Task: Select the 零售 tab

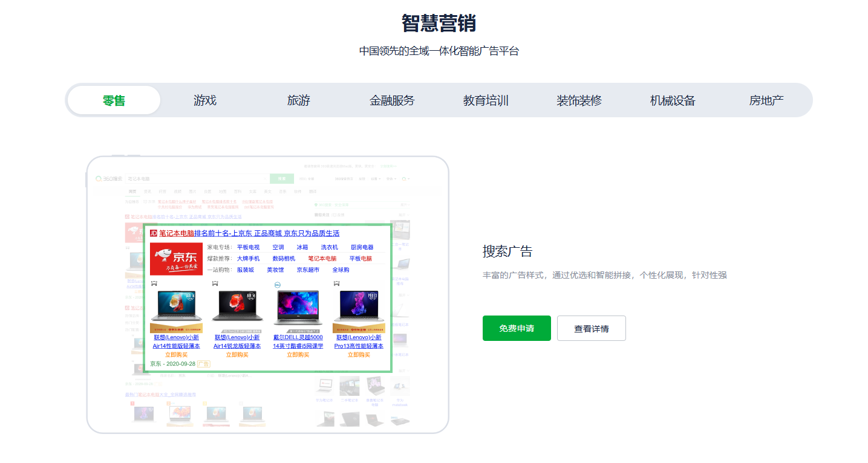Action: pos(114,100)
